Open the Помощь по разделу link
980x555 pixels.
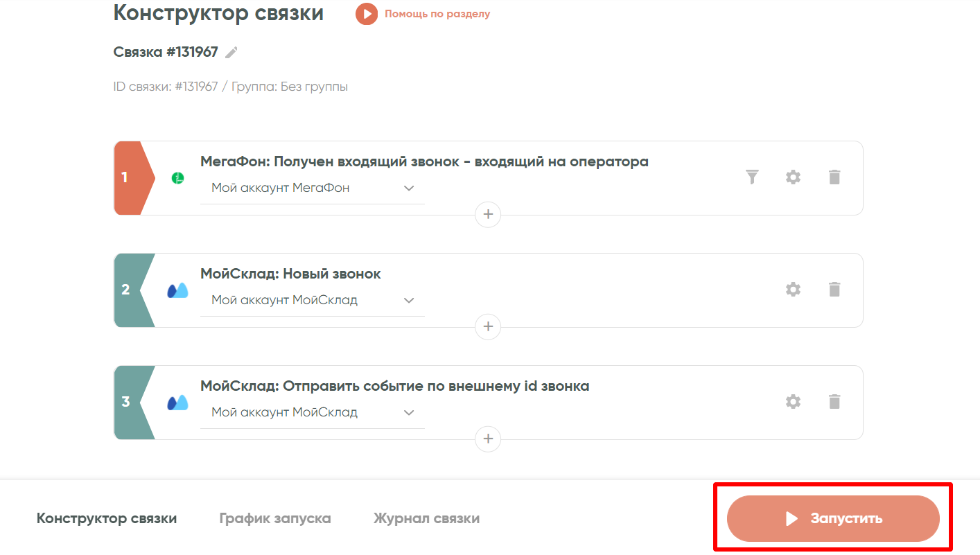tap(437, 14)
